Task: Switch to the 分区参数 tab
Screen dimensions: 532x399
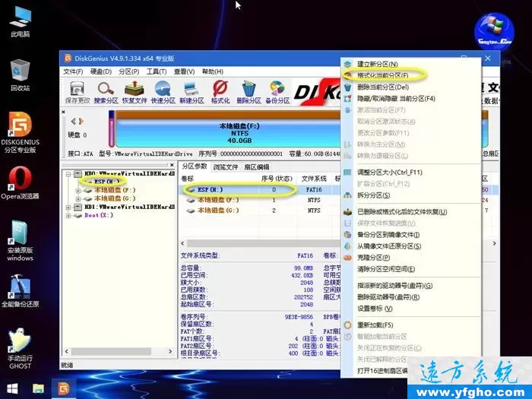Action: (x=194, y=166)
